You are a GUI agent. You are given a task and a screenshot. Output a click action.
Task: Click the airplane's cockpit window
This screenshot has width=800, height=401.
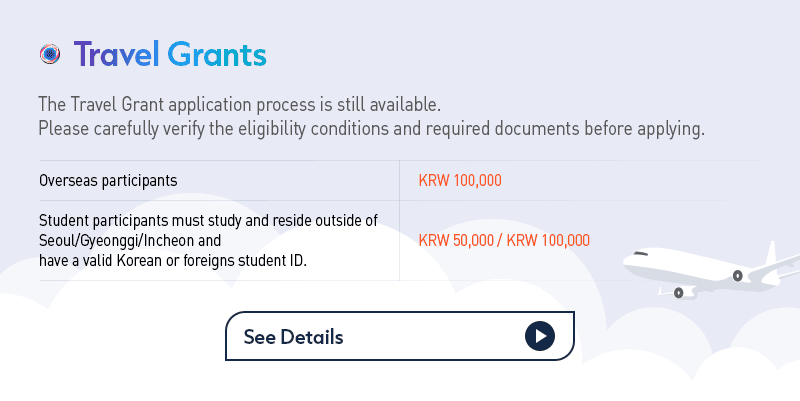pyautogui.click(x=641, y=254)
